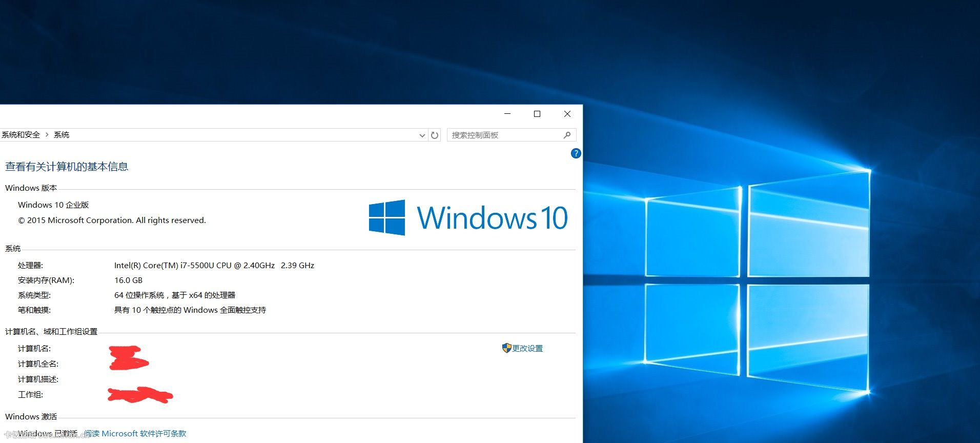Close the System window
The height and width of the screenshot is (443, 980).
pyautogui.click(x=567, y=114)
